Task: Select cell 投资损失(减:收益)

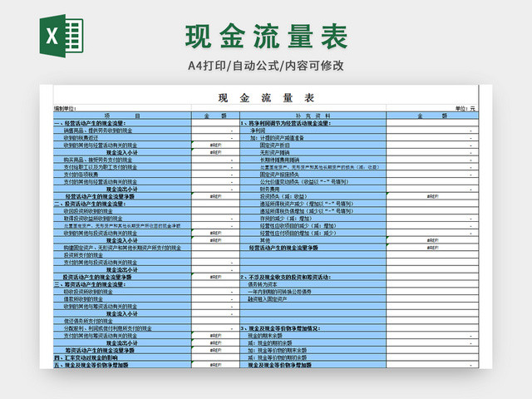Action: 313,196
